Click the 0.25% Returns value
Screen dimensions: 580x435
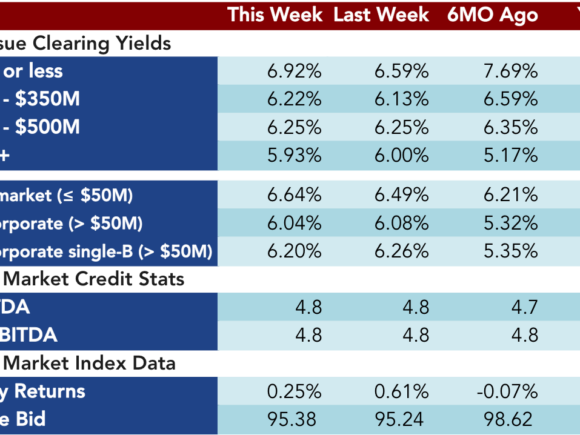[x=294, y=391]
